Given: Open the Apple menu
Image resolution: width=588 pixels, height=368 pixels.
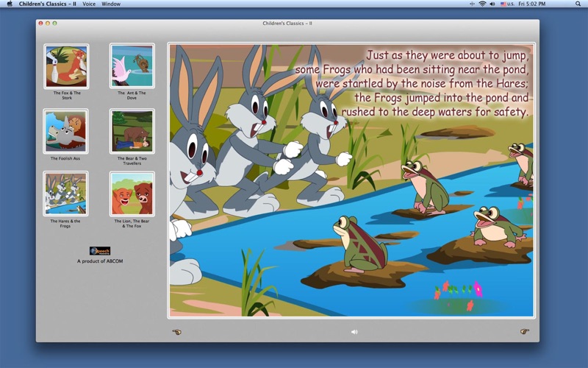Looking at the screenshot, I should pos(10,4).
